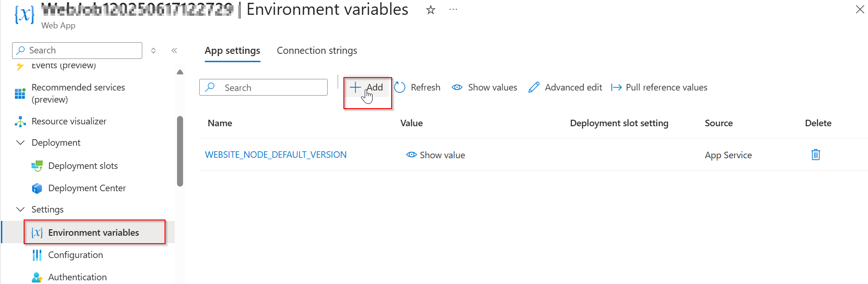Open the WEBSITE_NODE_DEFAULT_VERSION setting link
Screen dimensions: 868x284
pyautogui.click(x=276, y=155)
